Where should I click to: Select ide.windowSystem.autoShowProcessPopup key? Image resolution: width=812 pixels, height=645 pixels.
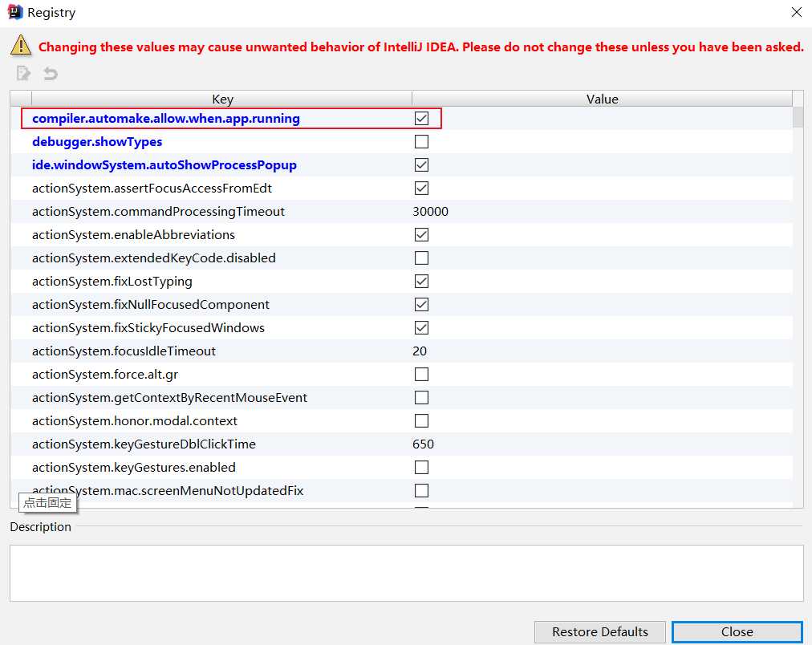[164, 165]
